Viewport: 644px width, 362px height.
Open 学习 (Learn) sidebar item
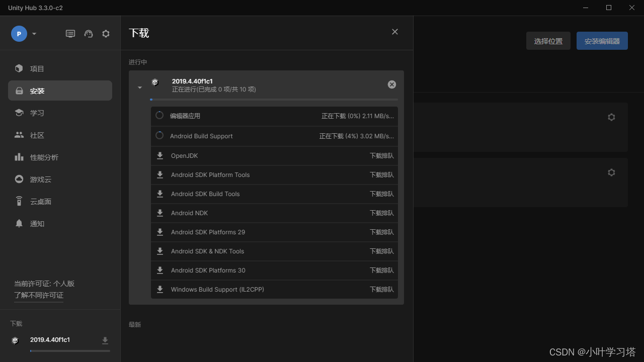point(60,113)
